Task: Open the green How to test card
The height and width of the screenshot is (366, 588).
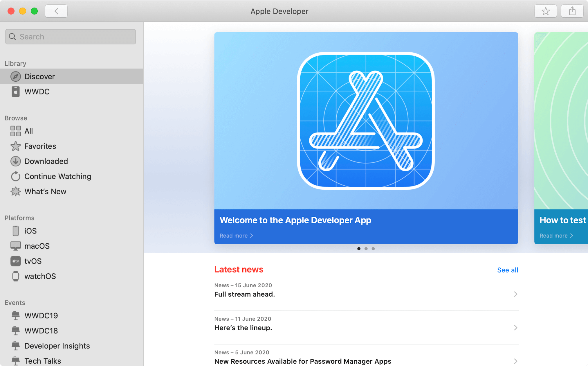Action: coord(561,138)
